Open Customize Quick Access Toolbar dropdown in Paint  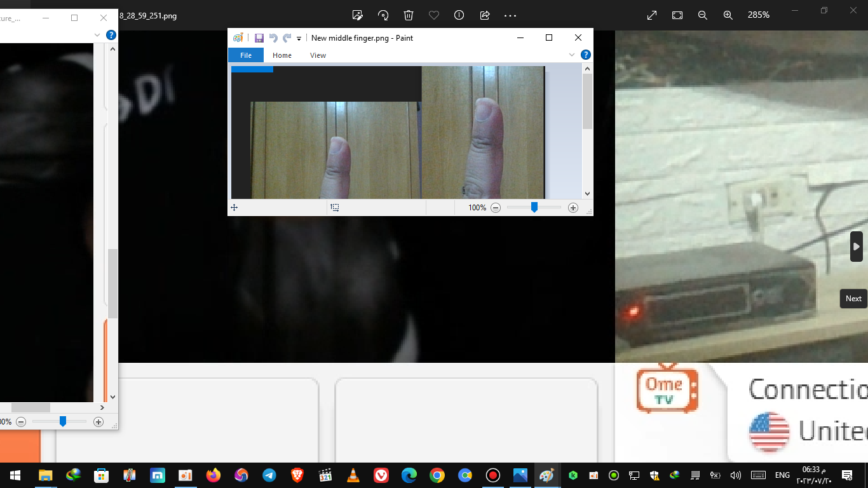[x=299, y=39]
